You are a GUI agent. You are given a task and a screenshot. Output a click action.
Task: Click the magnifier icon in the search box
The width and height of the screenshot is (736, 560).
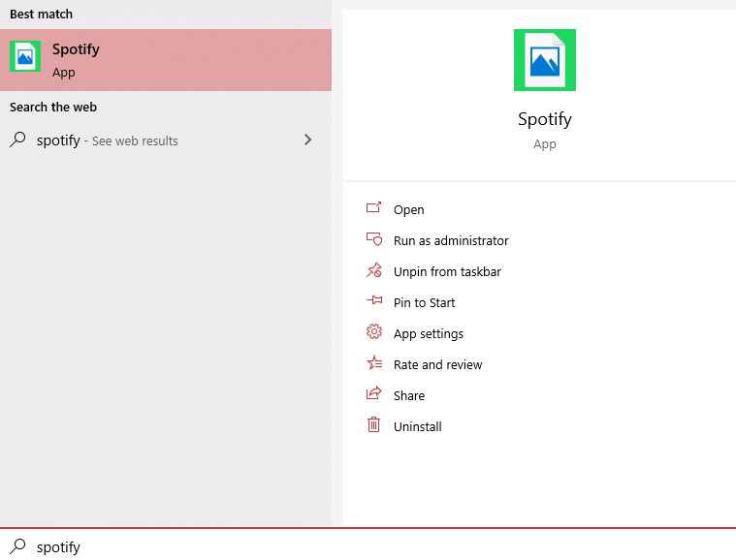click(17, 545)
